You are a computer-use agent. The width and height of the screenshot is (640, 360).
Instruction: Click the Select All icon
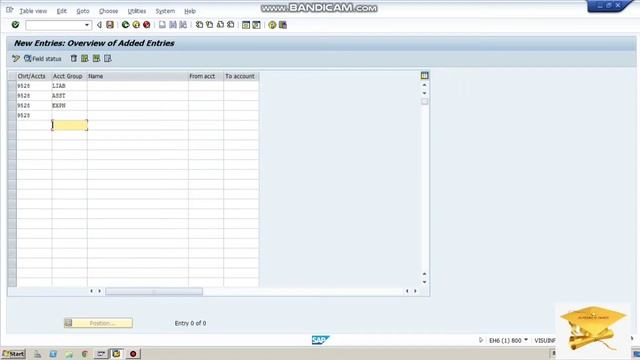[84, 59]
